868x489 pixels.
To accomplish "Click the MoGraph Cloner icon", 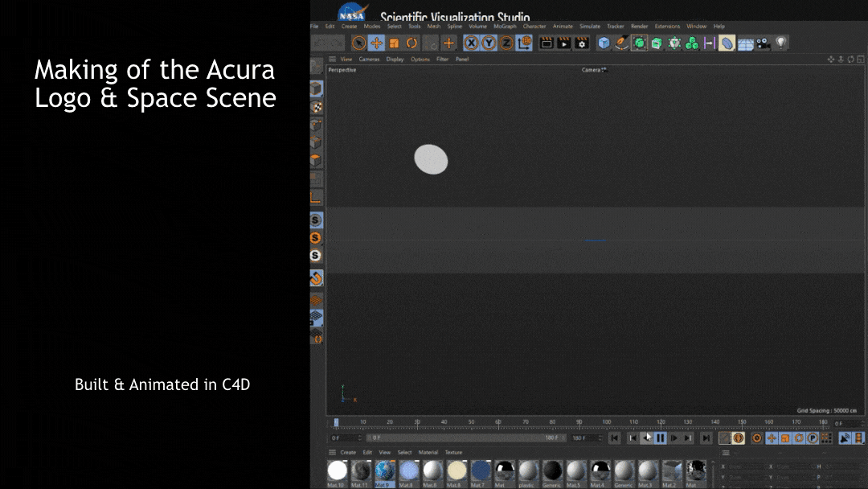I will 692,43.
